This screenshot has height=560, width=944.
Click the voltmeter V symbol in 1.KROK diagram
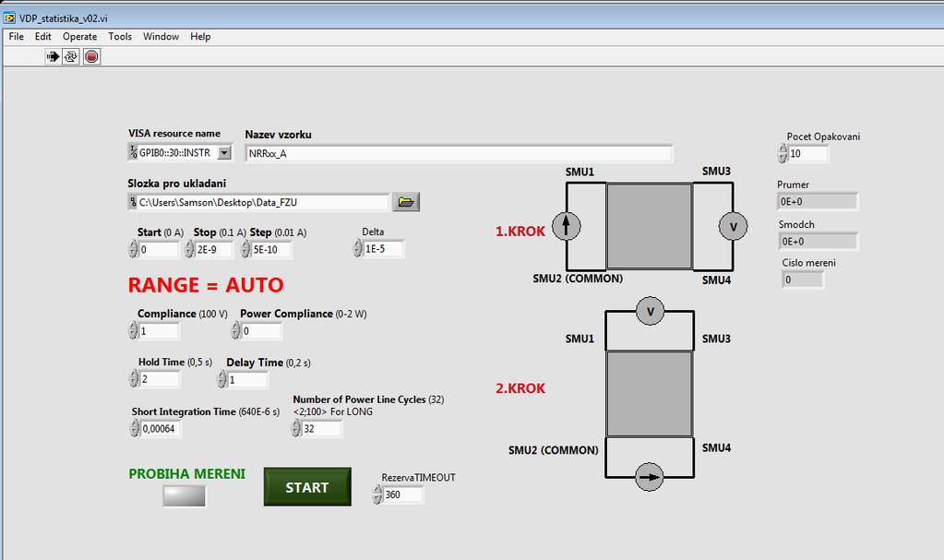pos(733,226)
